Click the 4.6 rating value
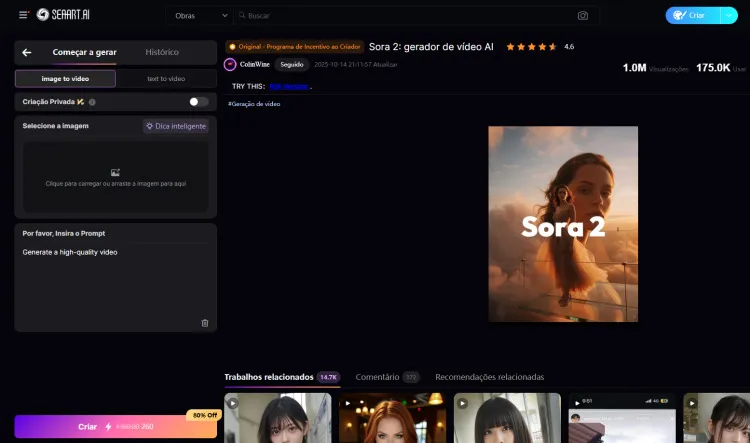This screenshot has height=443, width=750. tap(569, 47)
